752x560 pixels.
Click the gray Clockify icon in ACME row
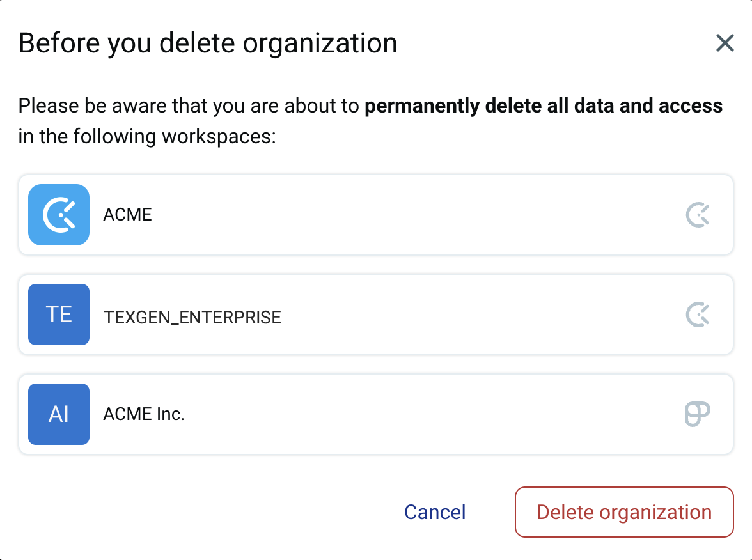(x=698, y=215)
